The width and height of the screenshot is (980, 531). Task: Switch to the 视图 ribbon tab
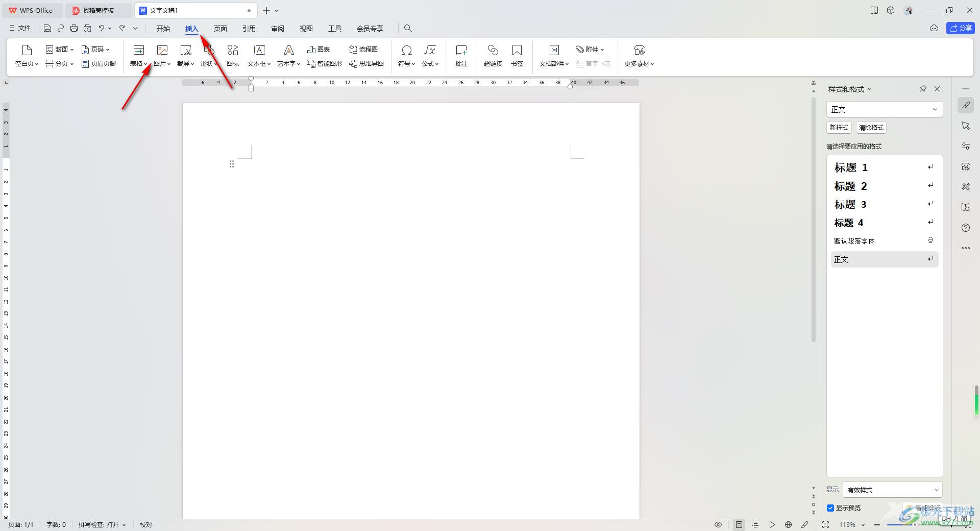coord(306,29)
